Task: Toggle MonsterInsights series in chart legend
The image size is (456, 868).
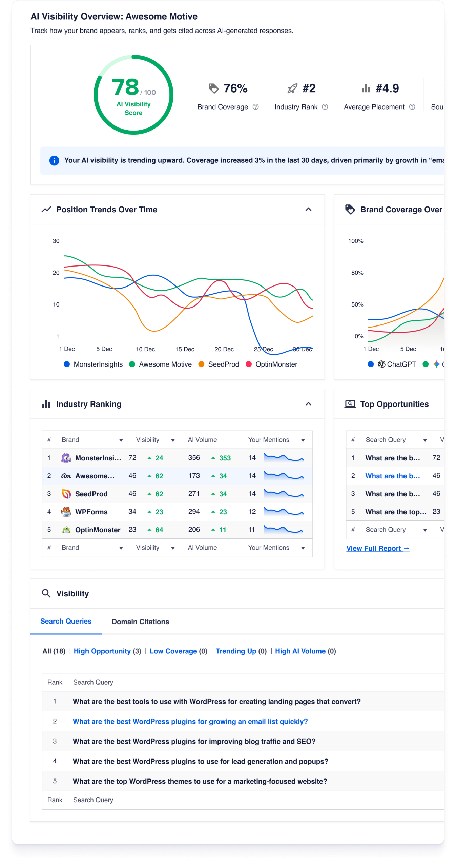Action: 93,364
